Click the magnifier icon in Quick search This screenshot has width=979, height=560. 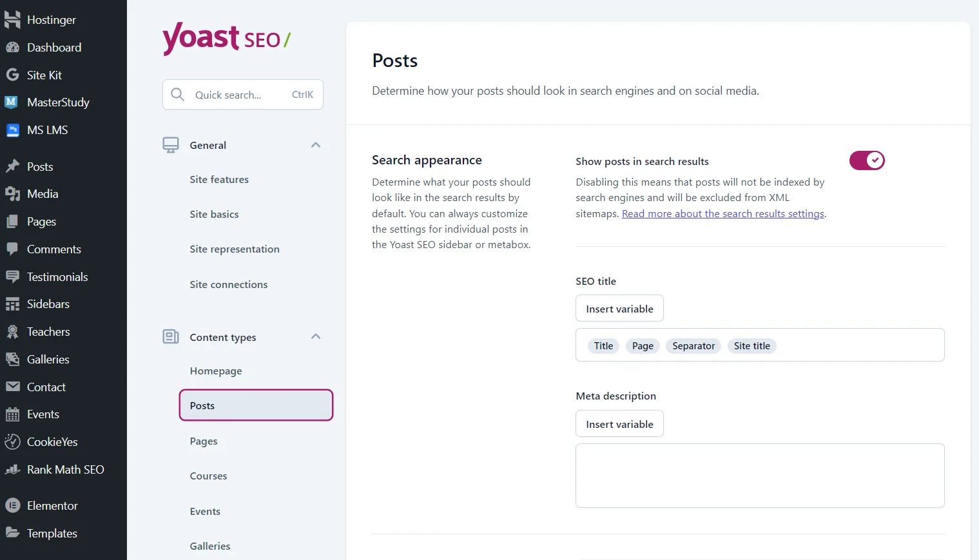(177, 95)
